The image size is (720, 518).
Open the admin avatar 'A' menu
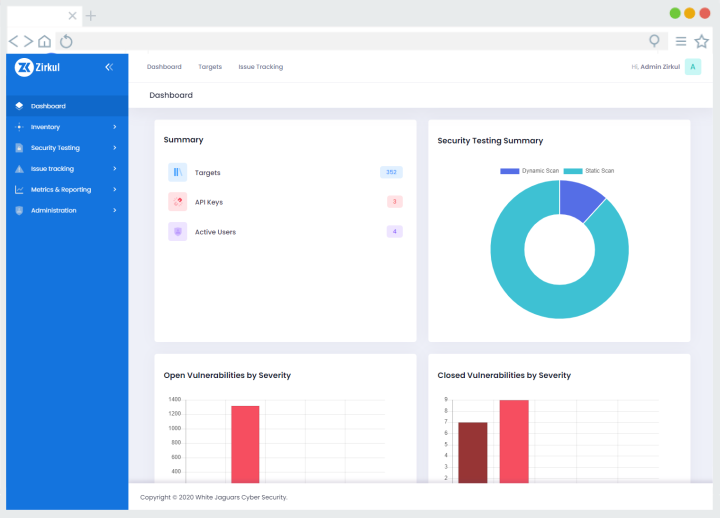click(x=692, y=67)
